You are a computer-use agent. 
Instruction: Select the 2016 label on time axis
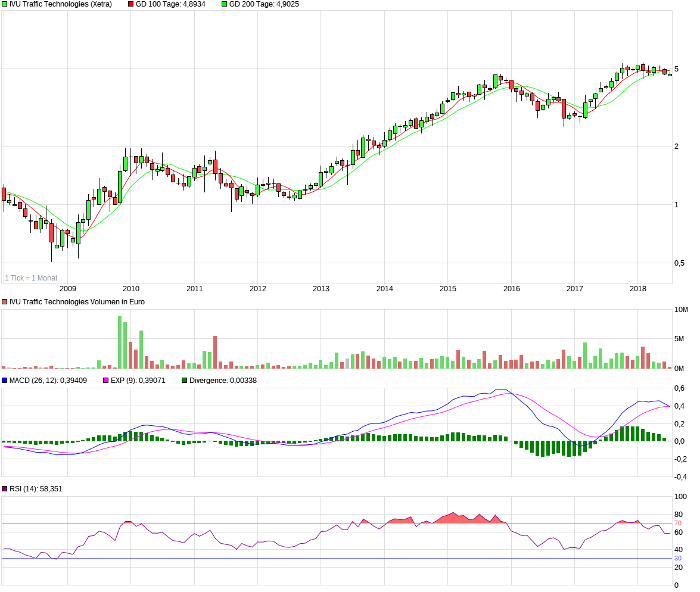pos(512,288)
